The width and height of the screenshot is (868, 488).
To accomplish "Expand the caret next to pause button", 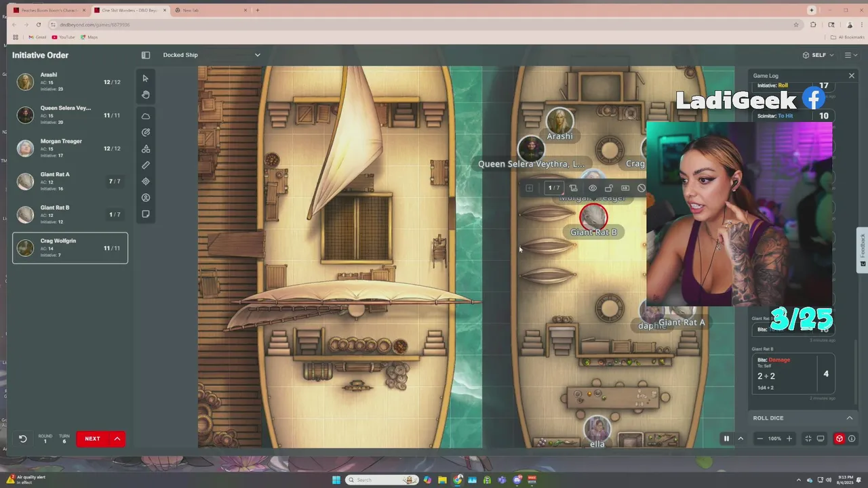I will [x=741, y=439].
